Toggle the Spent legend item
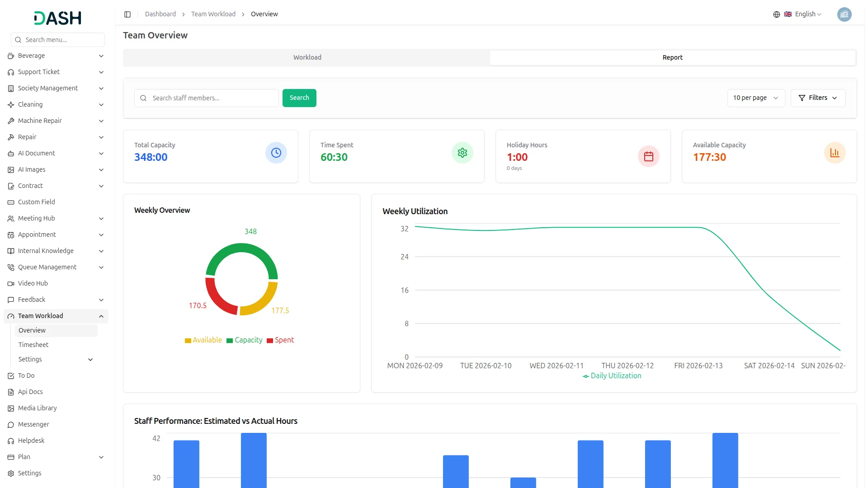Viewport: 868px width, 488px height. click(280, 340)
